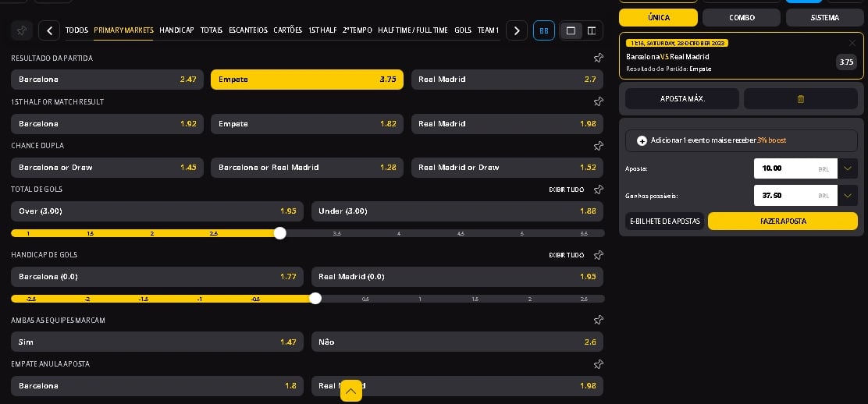868x404 pixels.
Task: Pin the 1st Half or Match Result market
Action: (598, 102)
